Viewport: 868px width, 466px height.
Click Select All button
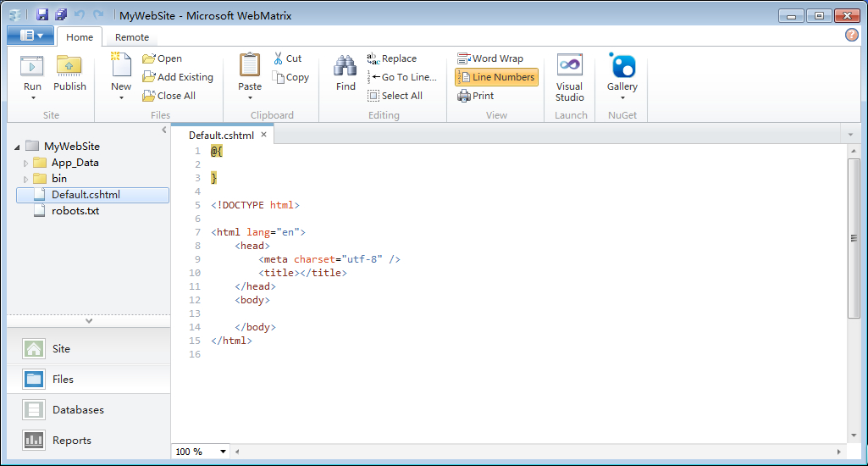(x=395, y=95)
